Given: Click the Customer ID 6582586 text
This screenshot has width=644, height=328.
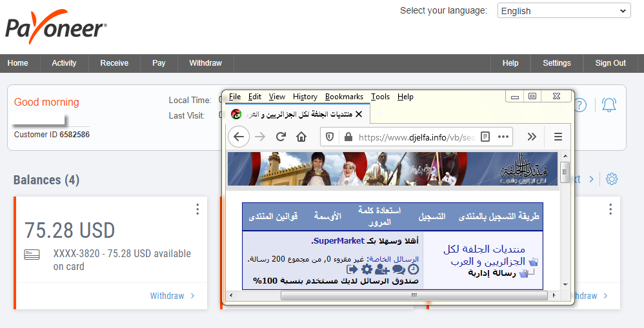Looking at the screenshot, I should coord(52,135).
